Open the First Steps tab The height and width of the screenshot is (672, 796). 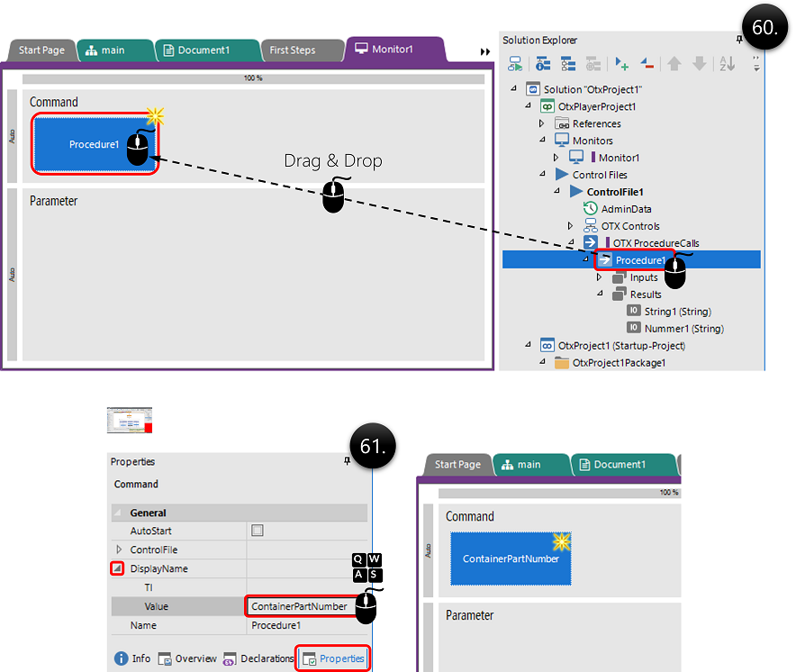click(x=293, y=50)
